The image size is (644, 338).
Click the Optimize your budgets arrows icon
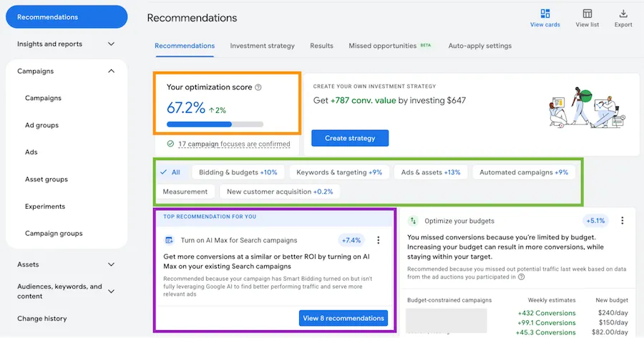413,221
